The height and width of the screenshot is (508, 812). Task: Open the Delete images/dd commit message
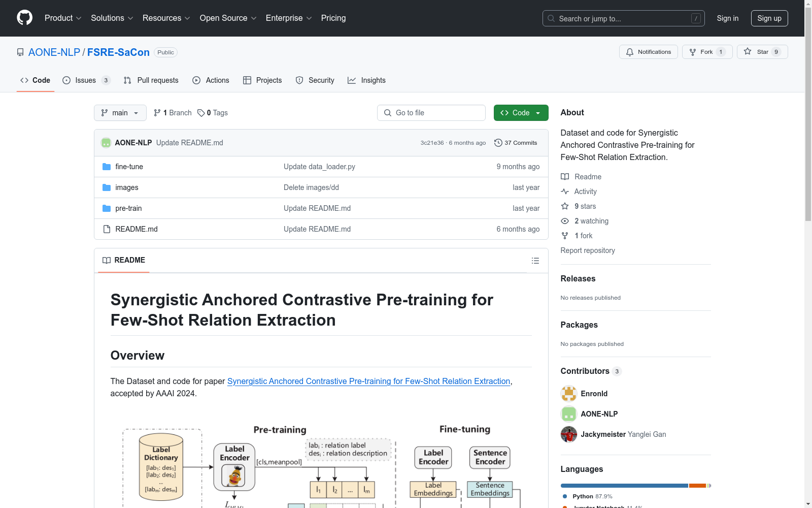311,187
